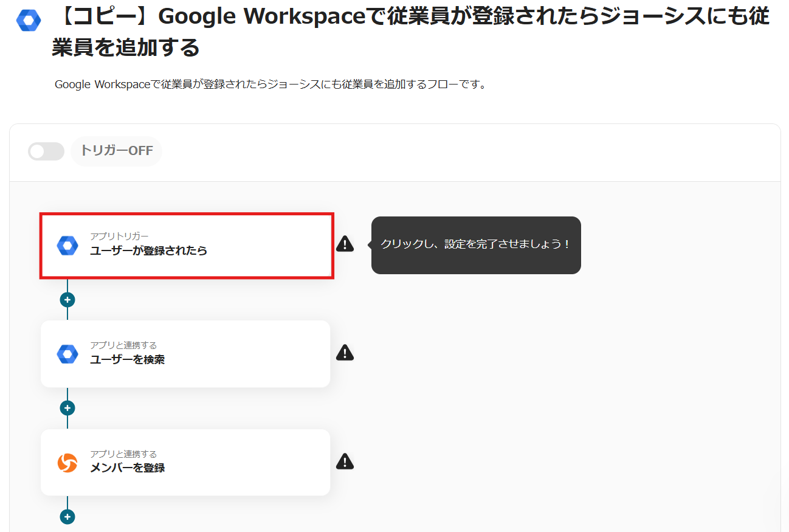Click the flow description text ending フローです。
This screenshot has height=532, width=789.
(x=270, y=85)
